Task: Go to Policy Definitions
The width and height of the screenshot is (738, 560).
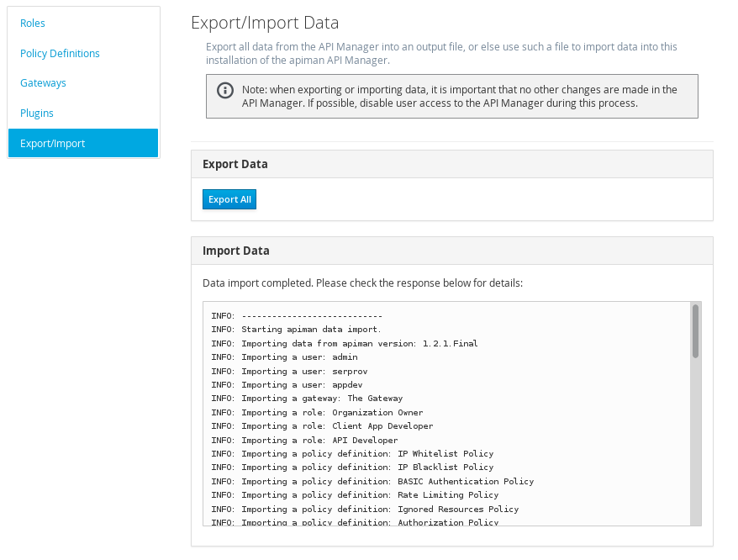Action: 60,53
